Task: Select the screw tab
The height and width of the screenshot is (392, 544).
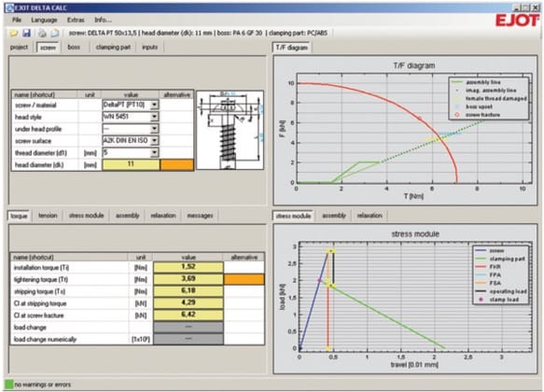Action: pyautogui.click(x=48, y=48)
